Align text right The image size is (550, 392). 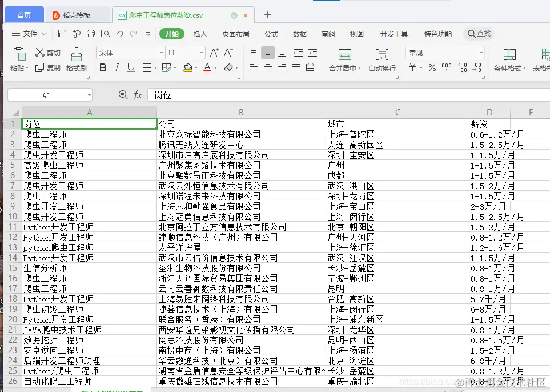point(282,67)
